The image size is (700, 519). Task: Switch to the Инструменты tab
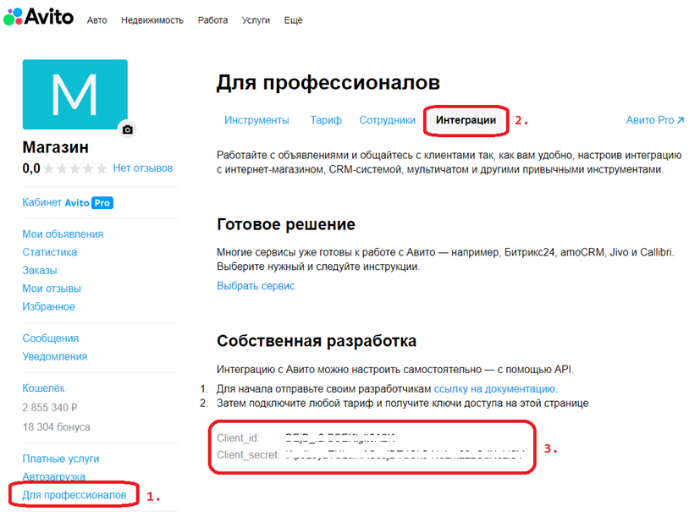tap(256, 120)
